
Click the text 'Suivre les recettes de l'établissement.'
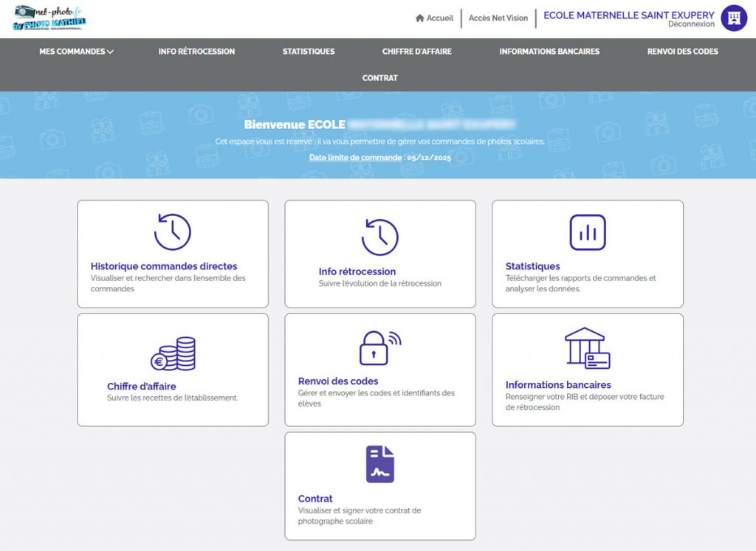pos(173,398)
